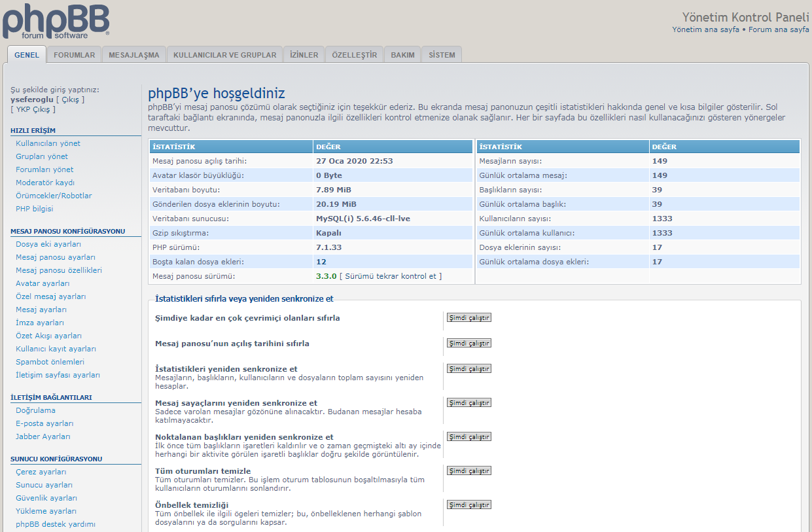Open Özet Akışı ayarları

[49, 336]
